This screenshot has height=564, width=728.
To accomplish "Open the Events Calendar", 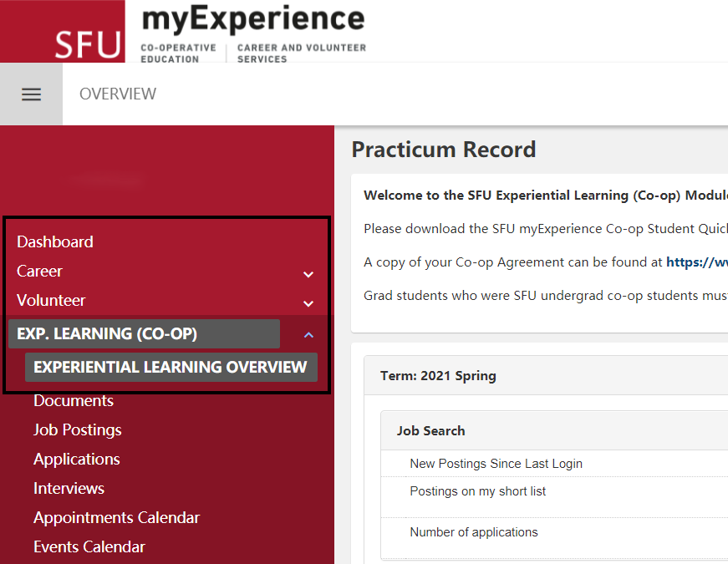I will (89, 546).
